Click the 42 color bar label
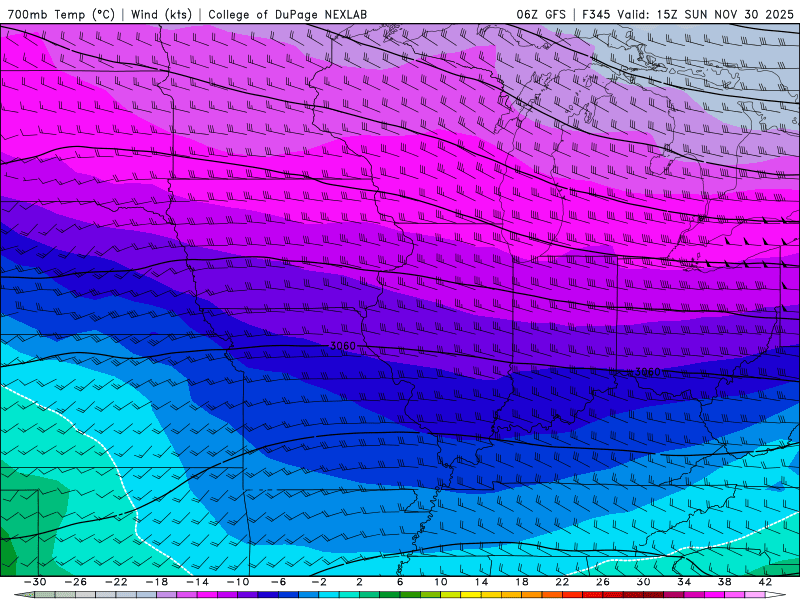The width and height of the screenshot is (800, 600). 765,582
